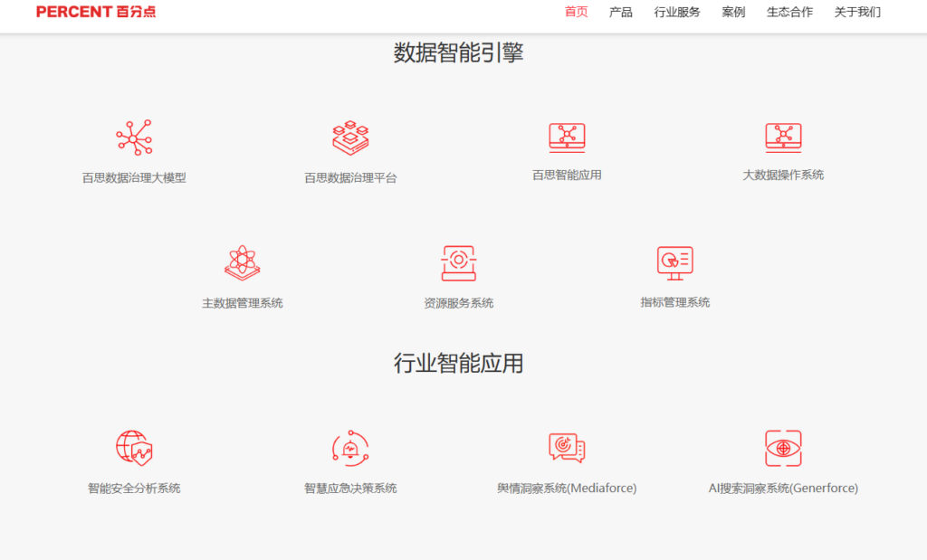Select the highlighted 首页 menu item
Viewport: 927px width, 560px height.
click(x=576, y=13)
